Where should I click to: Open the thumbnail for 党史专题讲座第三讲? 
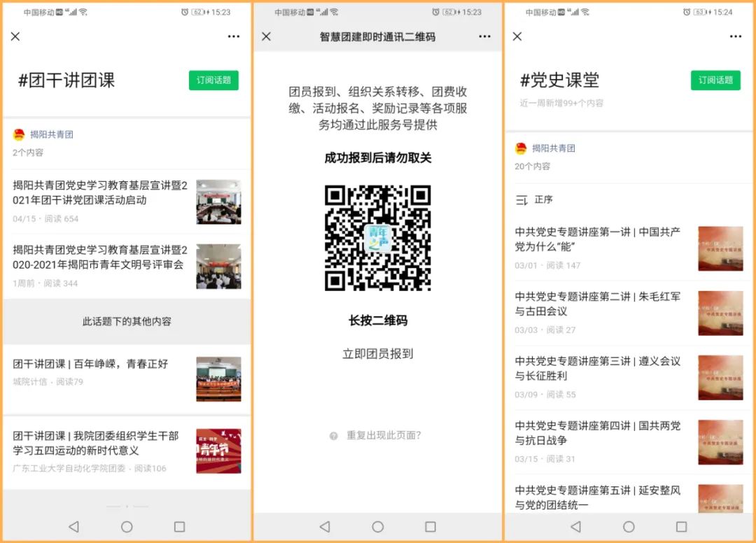point(720,378)
